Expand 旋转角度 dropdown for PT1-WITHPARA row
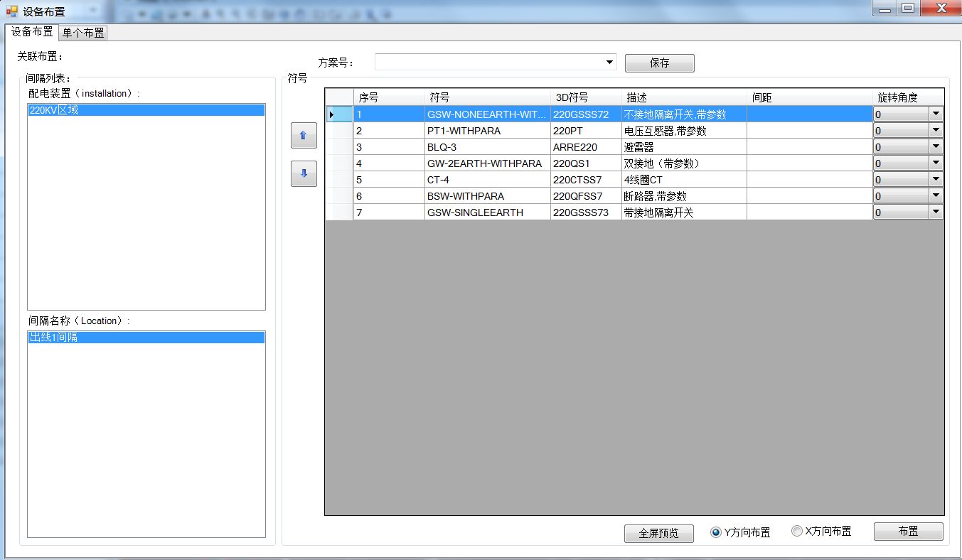 point(936,130)
